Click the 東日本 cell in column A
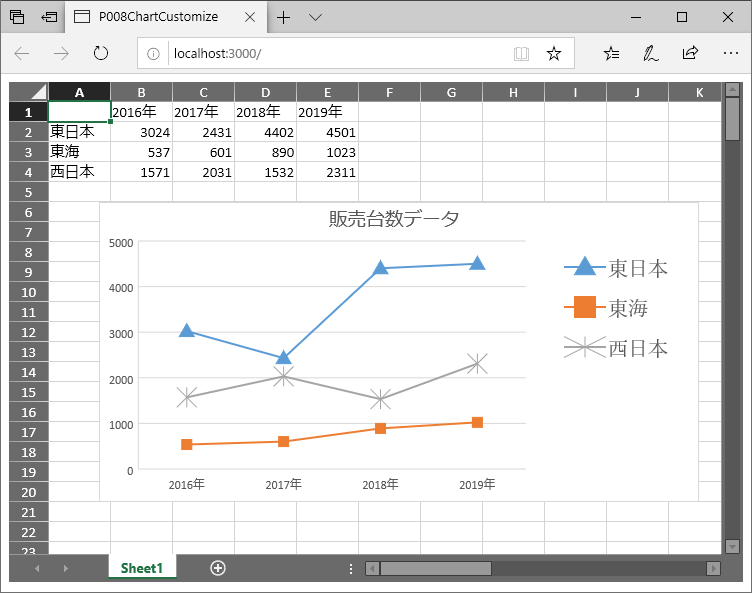This screenshot has height=593, width=752. pyautogui.click(x=80, y=132)
